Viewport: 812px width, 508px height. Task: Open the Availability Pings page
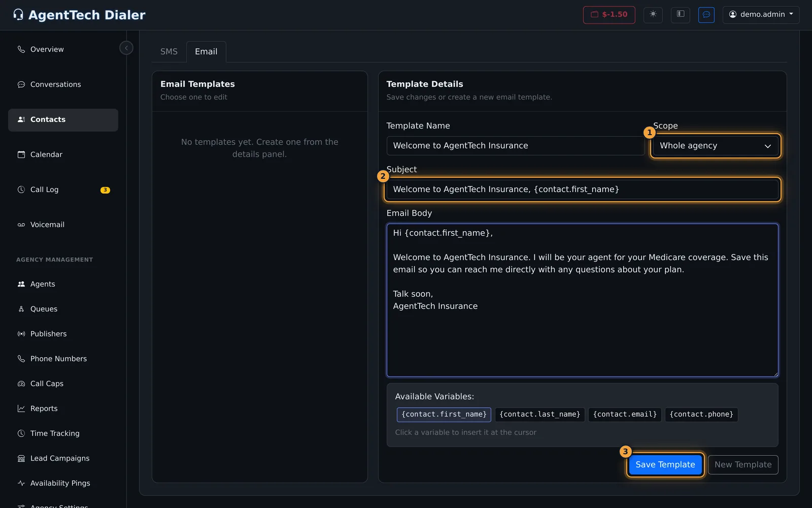(x=63, y=483)
